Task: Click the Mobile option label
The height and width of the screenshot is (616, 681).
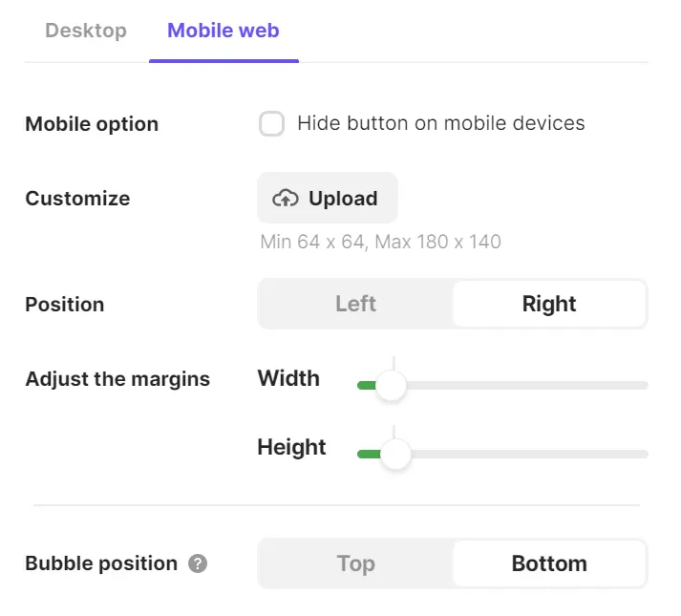Action: coord(92,124)
